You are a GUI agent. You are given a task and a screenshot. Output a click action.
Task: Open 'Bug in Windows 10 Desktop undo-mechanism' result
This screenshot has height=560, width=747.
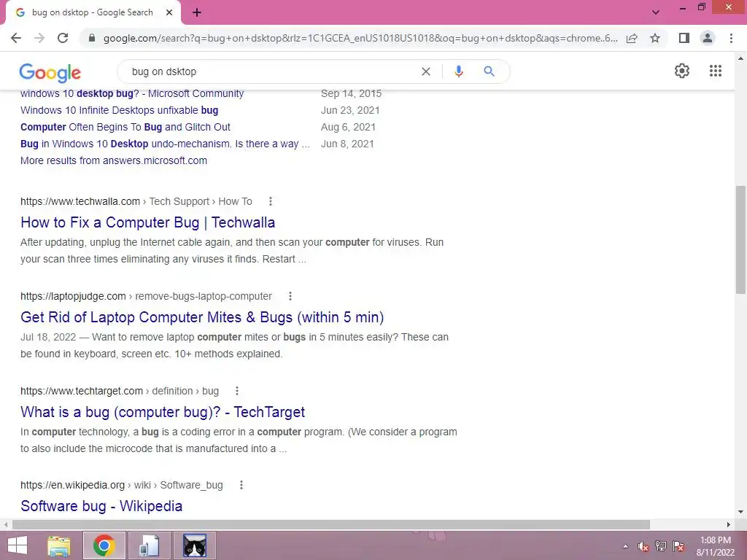pyautogui.click(x=165, y=144)
